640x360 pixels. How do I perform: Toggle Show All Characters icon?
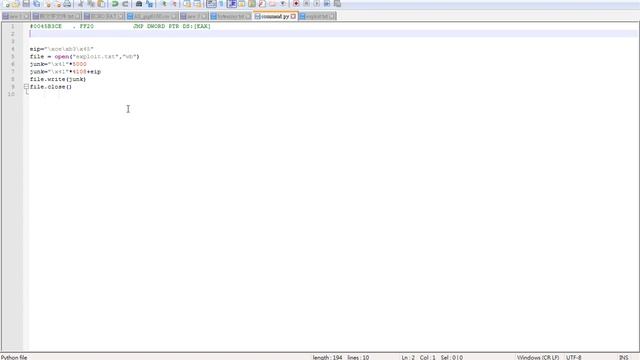coord(222,4)
